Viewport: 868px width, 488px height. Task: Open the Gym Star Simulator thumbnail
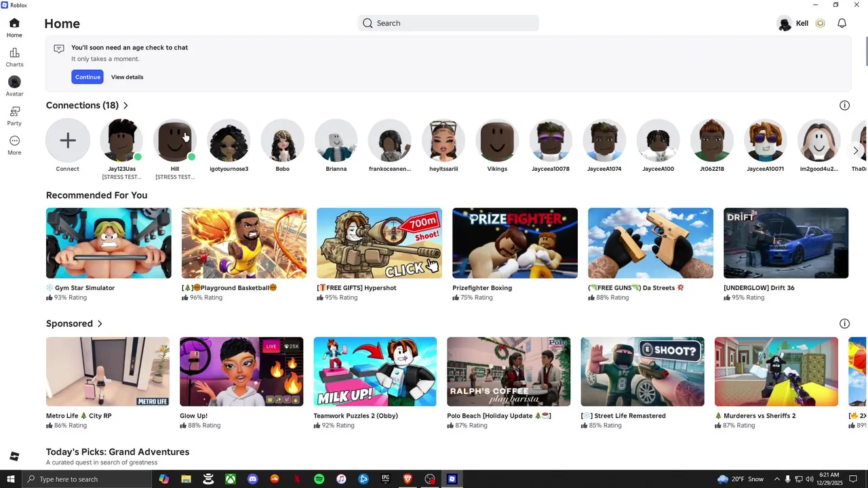pos(108,243)
